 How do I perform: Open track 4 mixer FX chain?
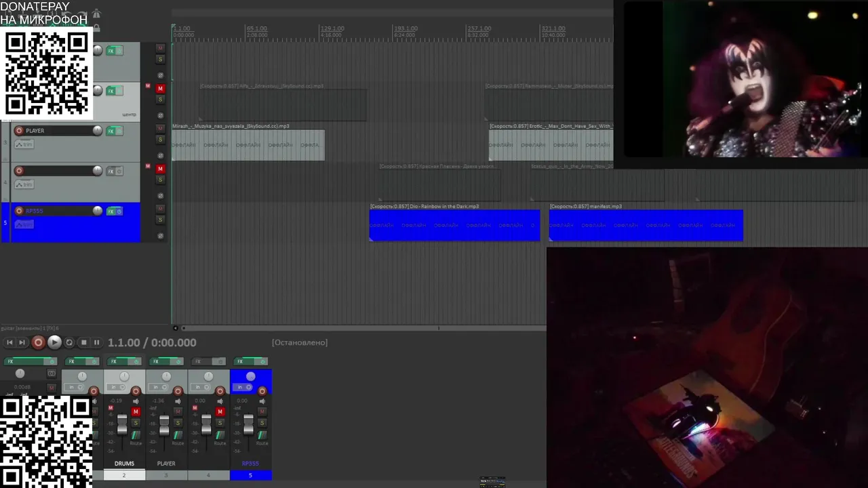click(x=201, y=361)
